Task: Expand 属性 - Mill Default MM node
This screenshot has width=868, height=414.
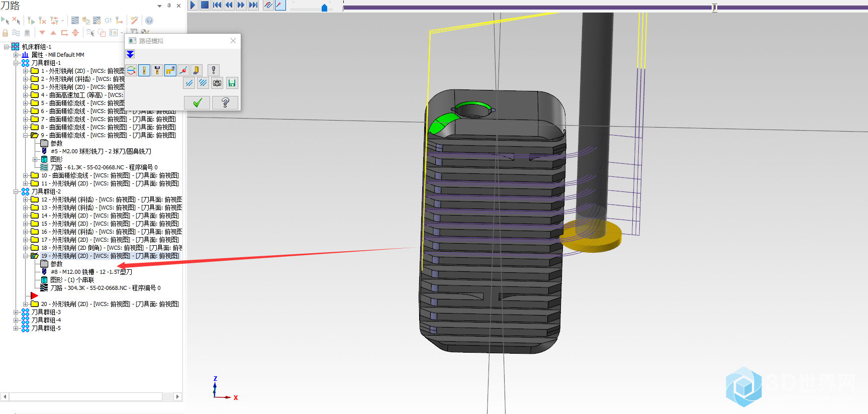Action: click(x=16, y=55)
